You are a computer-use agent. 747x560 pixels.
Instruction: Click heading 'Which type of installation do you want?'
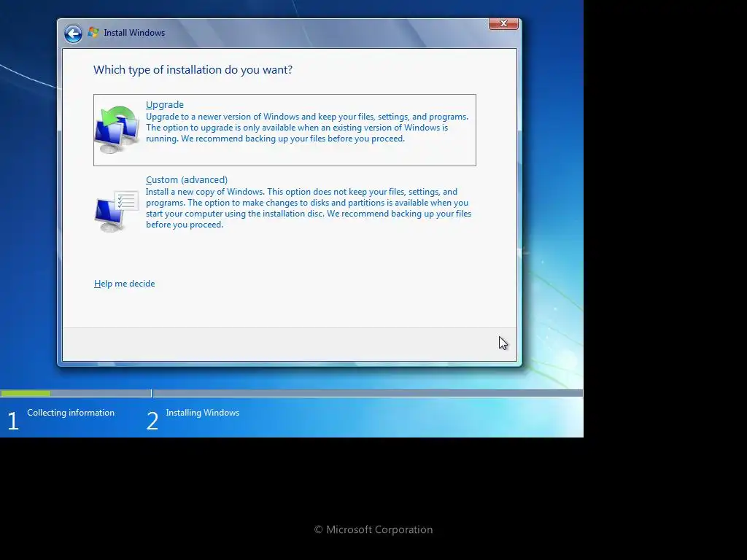[193, 70]
